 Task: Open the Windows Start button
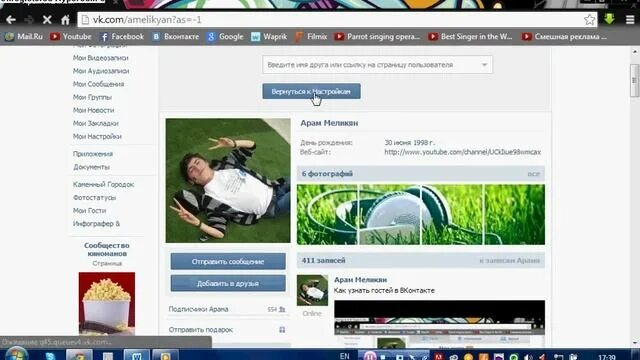16,354
